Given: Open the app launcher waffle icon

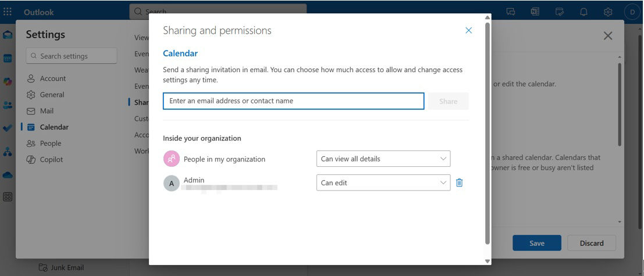Looking at the screenshot, I should coord(8,12).
